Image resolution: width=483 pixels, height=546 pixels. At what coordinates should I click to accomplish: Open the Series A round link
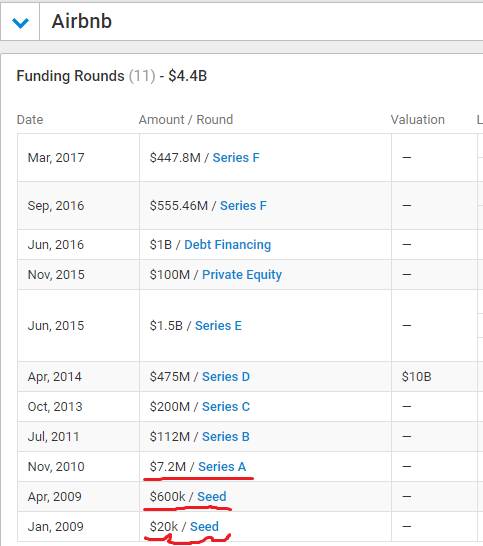click(x=222, y=467)
